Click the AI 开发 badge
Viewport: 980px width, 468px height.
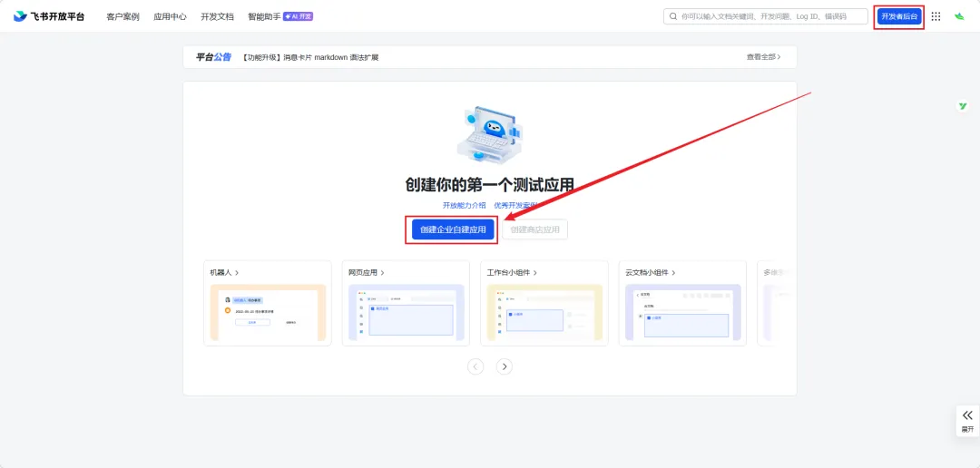coord(299,16)
